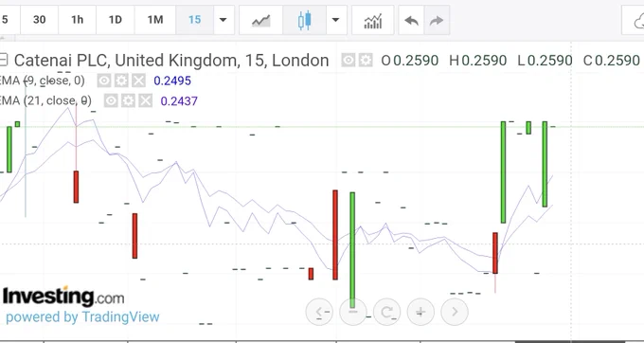Open Catenai PLC series settings

[x=366, y=61]
